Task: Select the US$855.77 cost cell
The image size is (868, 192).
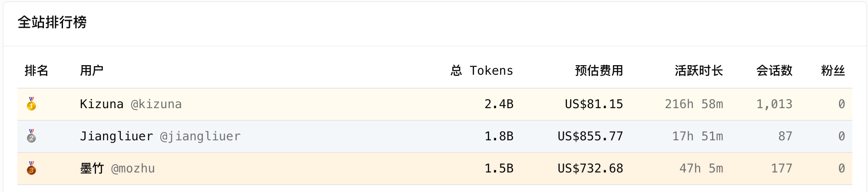Action: click(590, 136)
